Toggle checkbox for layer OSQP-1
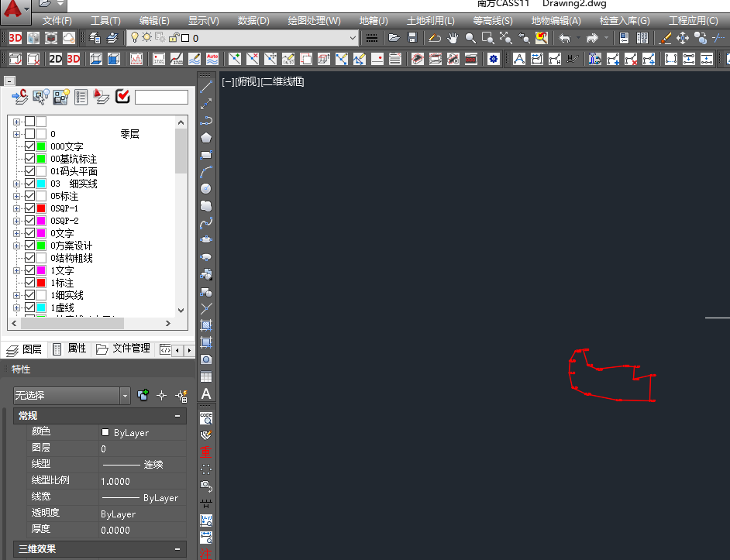 pos(29,208)
